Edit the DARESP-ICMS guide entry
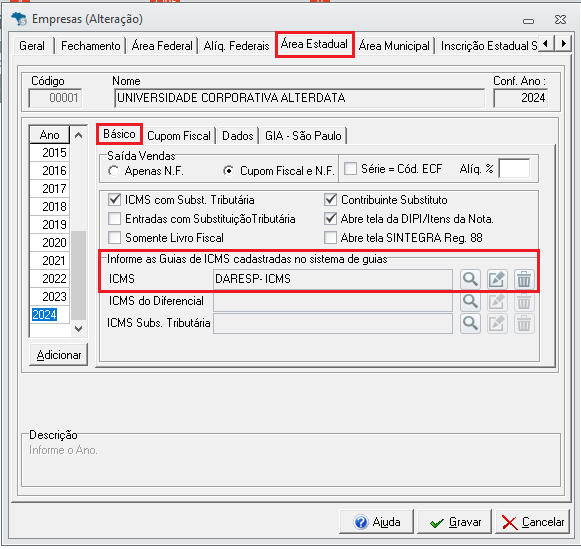581x549 pixels. pos(497,279)
